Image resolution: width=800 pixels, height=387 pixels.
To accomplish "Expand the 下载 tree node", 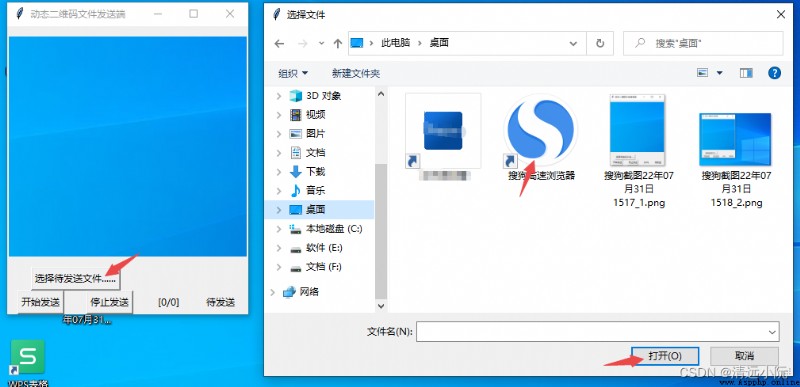I will tap(279, 172).
